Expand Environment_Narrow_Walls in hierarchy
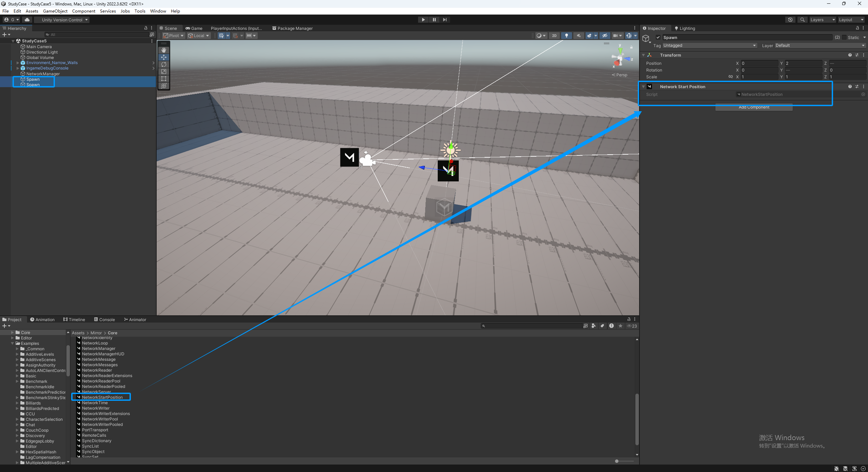Viewport: 868px width, 472px height. [18, 63]
